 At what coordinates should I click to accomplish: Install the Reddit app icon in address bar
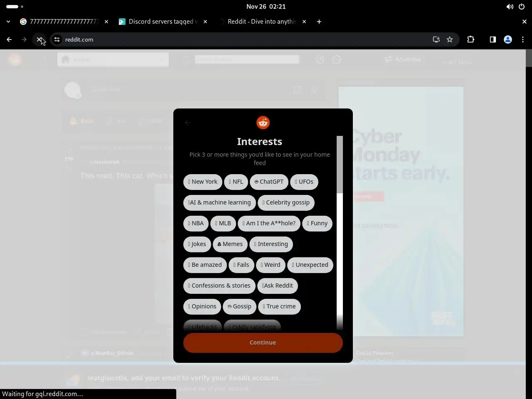pyautogui.click(x=436, y=39)
